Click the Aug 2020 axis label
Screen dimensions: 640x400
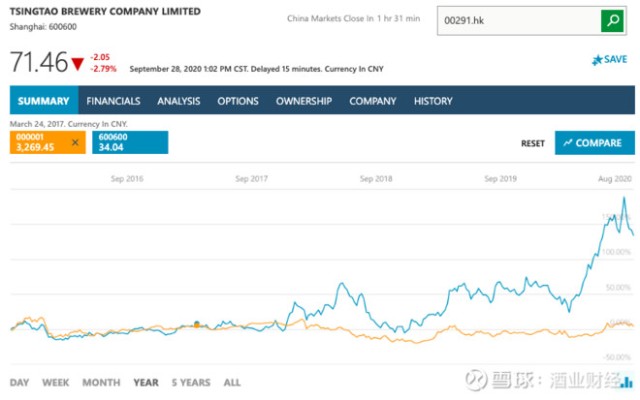[615, 178]
